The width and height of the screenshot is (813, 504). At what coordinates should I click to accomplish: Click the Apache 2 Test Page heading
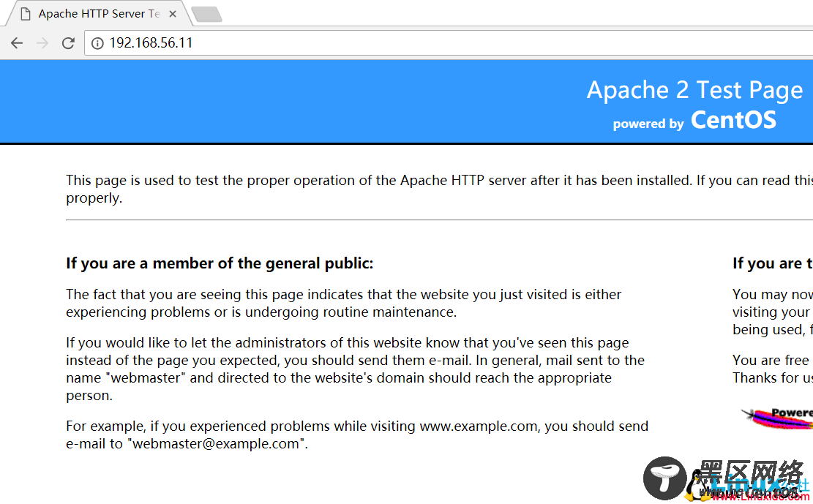click(x=694, y=90)
